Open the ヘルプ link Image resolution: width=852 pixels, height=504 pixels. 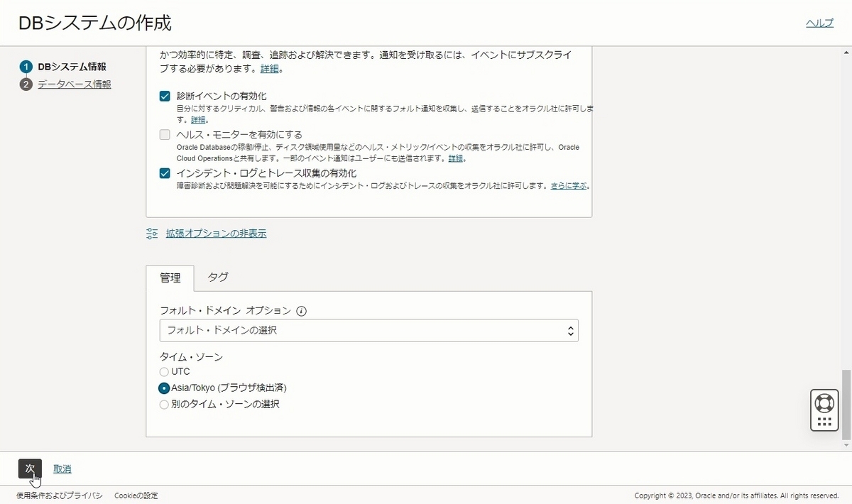coord(820,23)
